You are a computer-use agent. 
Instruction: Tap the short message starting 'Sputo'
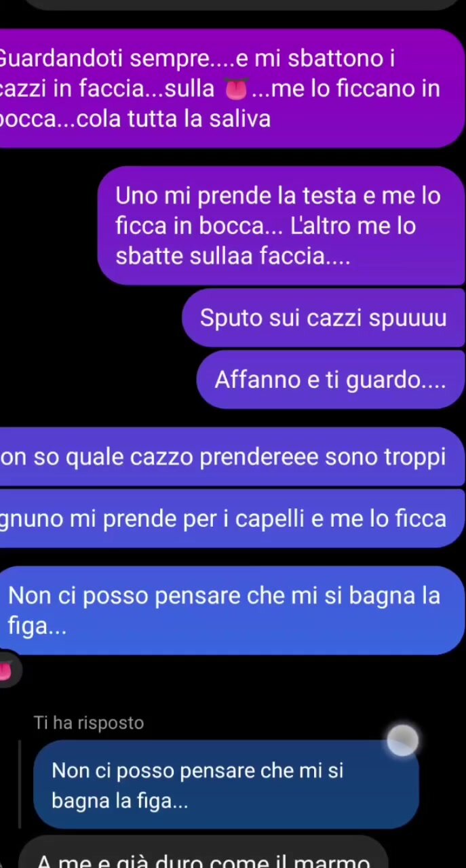[x=324, y=318]
